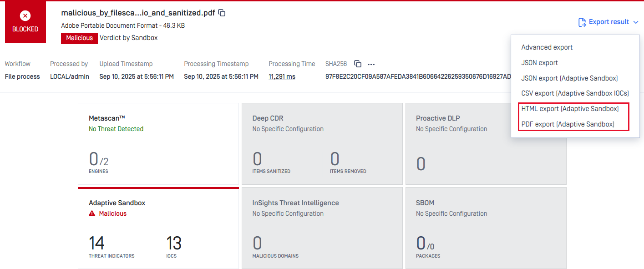
Task: Open the SHA256 ellipsis more options
Action: click(371, 64)
